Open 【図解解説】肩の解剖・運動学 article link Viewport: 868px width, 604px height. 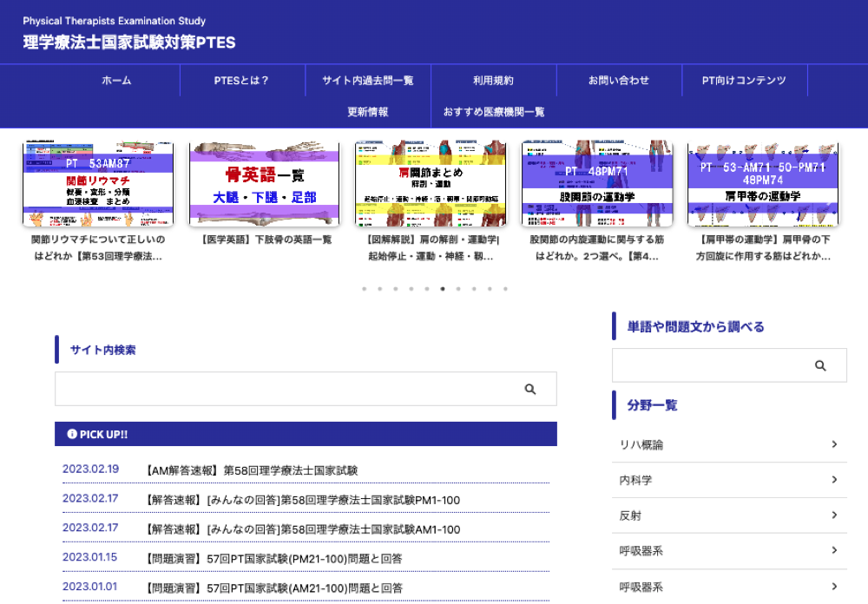[x=431, y=247]
